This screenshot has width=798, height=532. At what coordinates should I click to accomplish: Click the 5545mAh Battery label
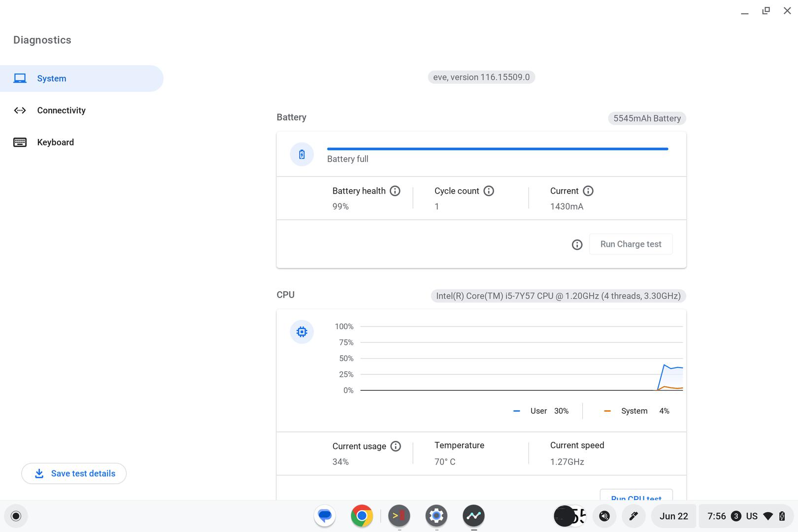click(647, 118)
